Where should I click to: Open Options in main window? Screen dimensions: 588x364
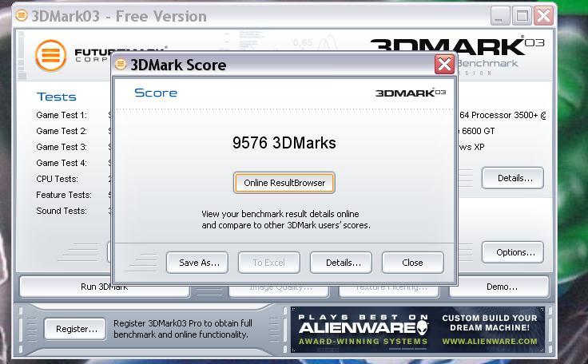point(513,252)
